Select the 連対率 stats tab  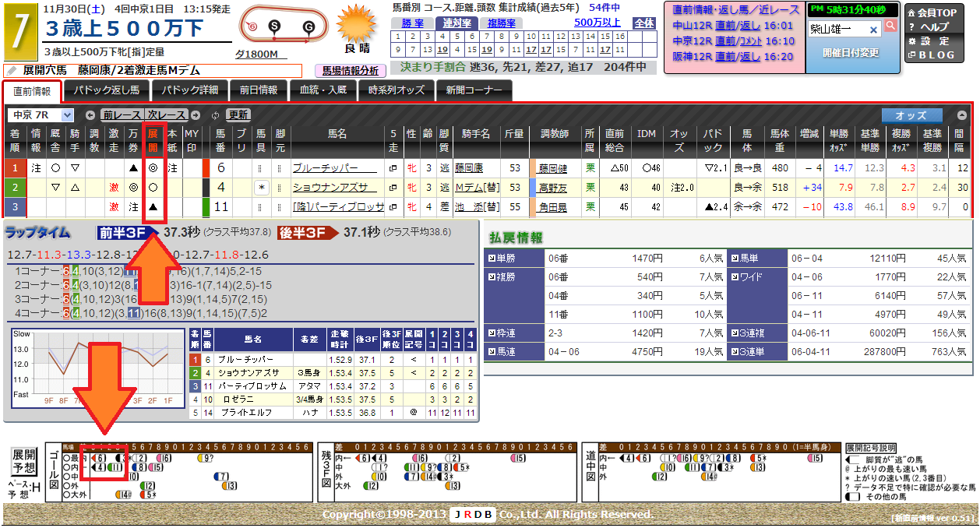click(x=457, y=23)
